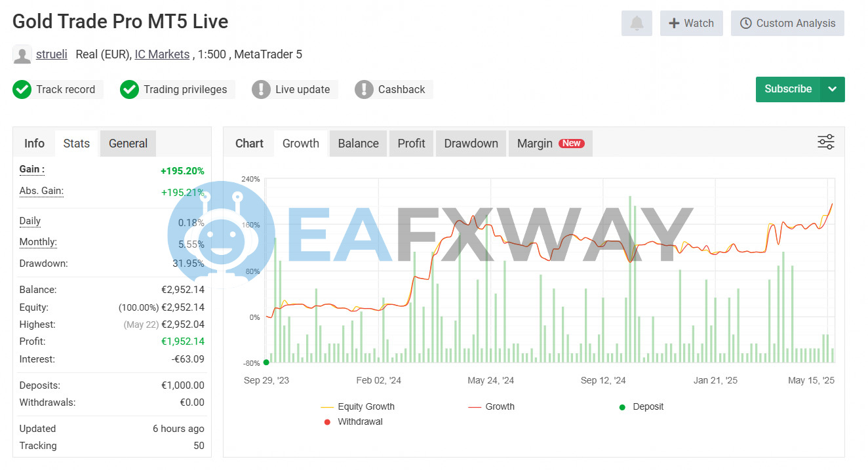Viewport: 868px width, 470px height.
Task: Open the strueli profile link
Action: tap(52, 54)
